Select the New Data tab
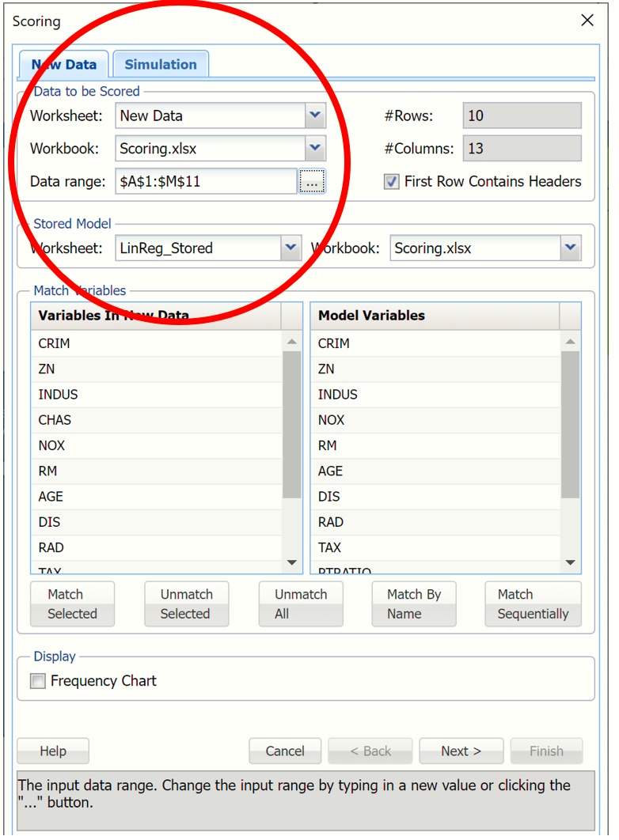Screen dimensions: 619x840 pos(64,65)
